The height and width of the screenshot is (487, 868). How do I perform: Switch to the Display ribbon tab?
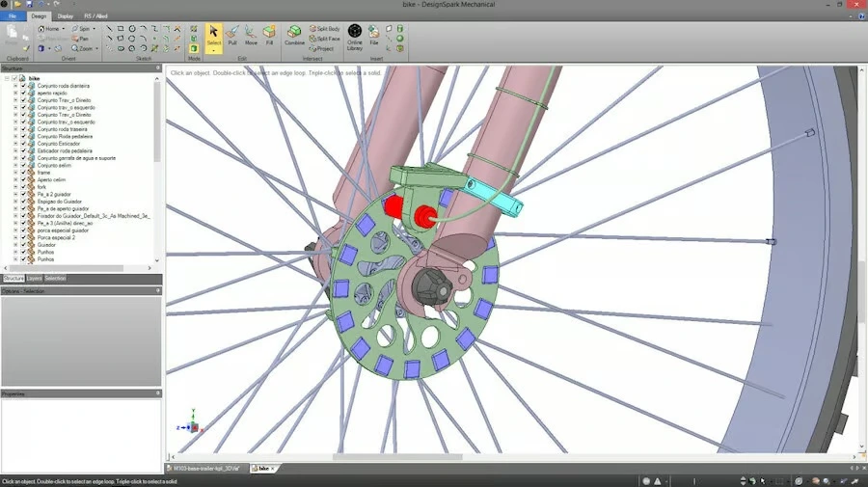[66, 16]
